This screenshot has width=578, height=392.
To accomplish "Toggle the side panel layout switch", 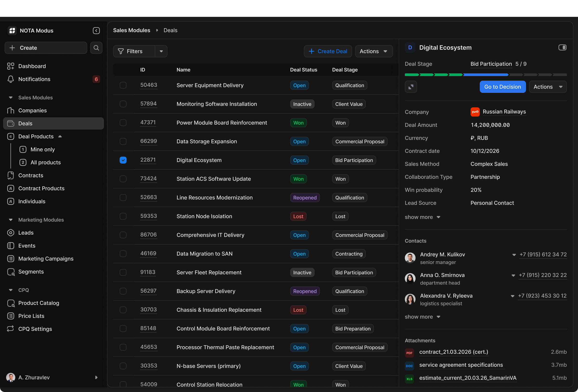I will pyautogui.click(x=562, y=47).
